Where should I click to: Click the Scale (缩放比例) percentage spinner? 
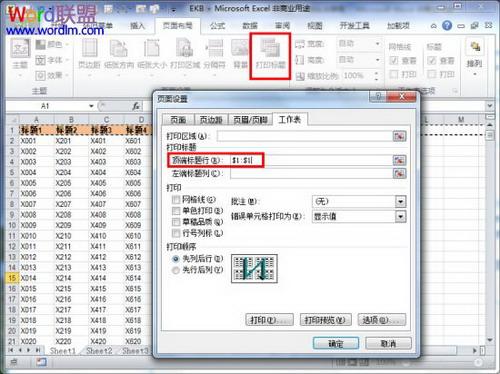point(377,76)
